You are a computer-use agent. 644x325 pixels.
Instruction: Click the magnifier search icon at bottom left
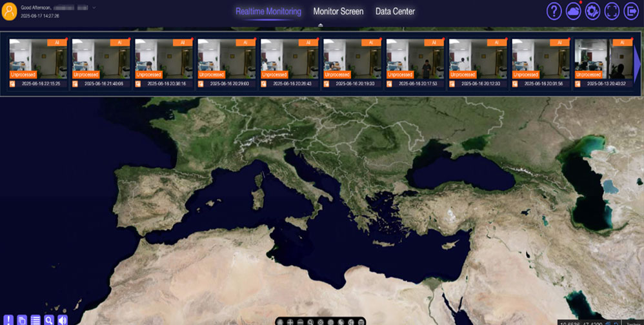[x=49, y=320]
